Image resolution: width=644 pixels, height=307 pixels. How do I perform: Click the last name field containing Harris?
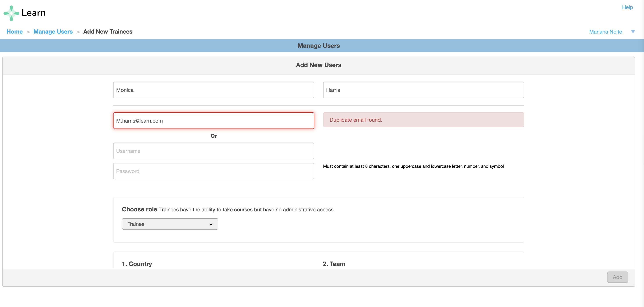click(x=423, y=90)
